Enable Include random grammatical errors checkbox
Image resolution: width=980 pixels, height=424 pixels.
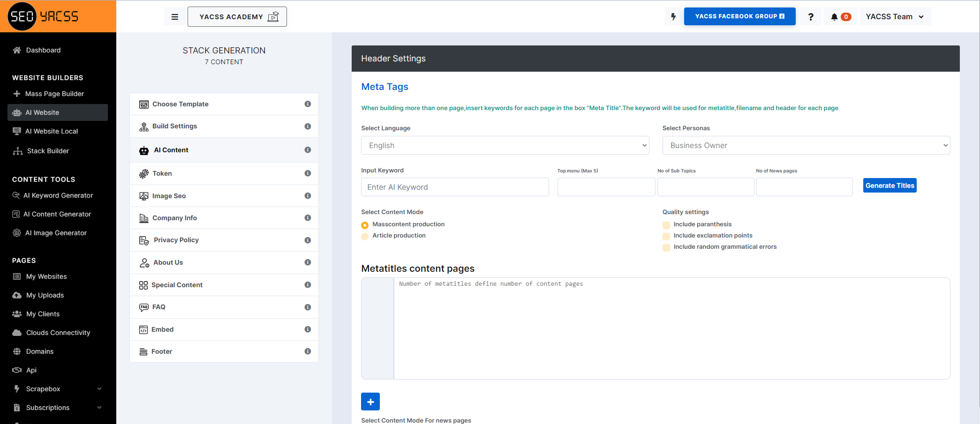[666, 247]
